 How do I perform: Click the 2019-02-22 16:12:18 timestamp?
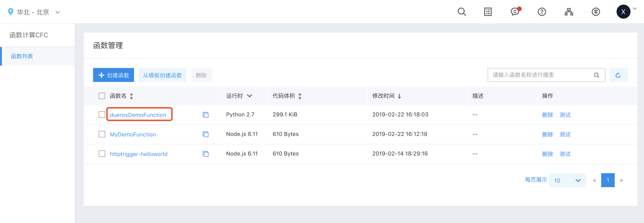(400, 134)
